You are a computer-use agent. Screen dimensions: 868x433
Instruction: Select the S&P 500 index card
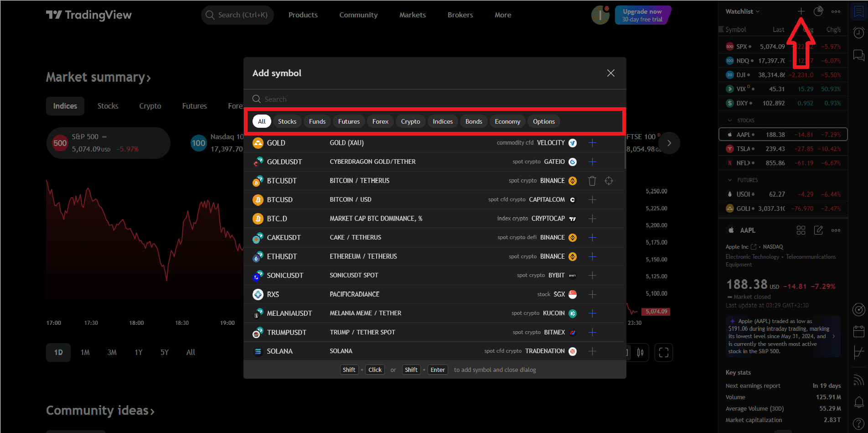point(108,143)
